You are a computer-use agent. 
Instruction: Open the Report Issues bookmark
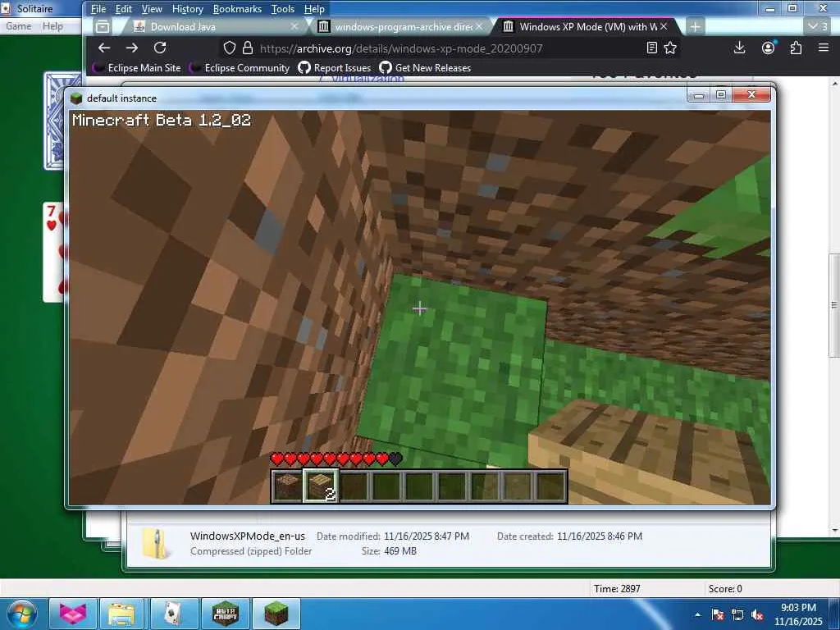click(335, 68)
